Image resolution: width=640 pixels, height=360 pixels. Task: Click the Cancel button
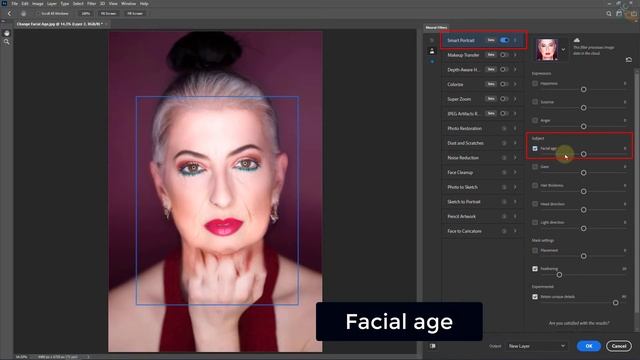(619, 346)
